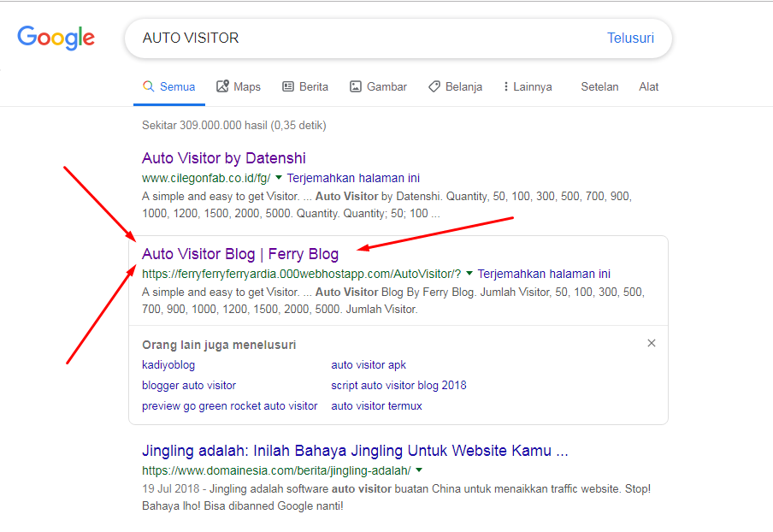Image resolution: width=773 pixels, height=532 pixels.
Task: Click the map pin icon beside Maps
Action: (222, 86)
